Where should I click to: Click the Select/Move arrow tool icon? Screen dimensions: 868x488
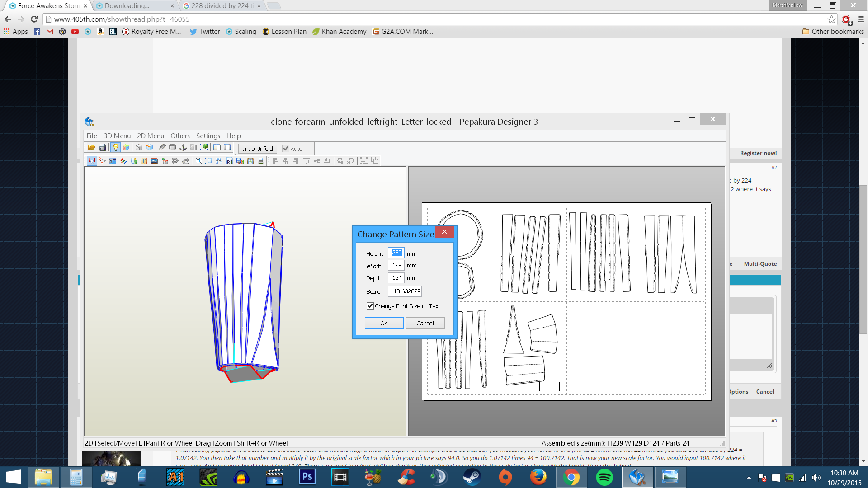92,161
